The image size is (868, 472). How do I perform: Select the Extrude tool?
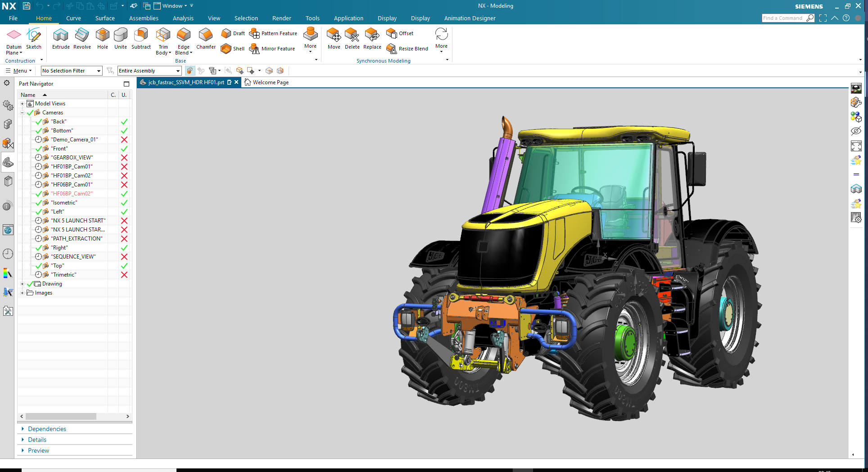click(x=61, y=38)
